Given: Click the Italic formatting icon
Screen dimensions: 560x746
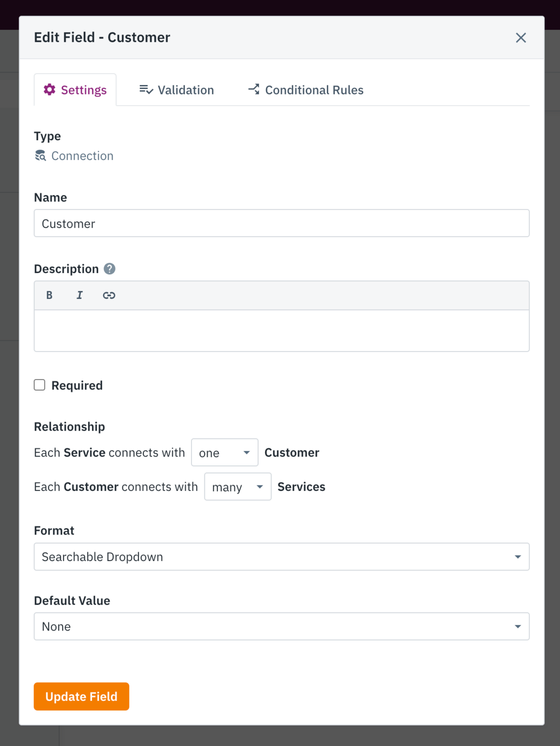Looking at the screenshot, I should pos(80,295).
